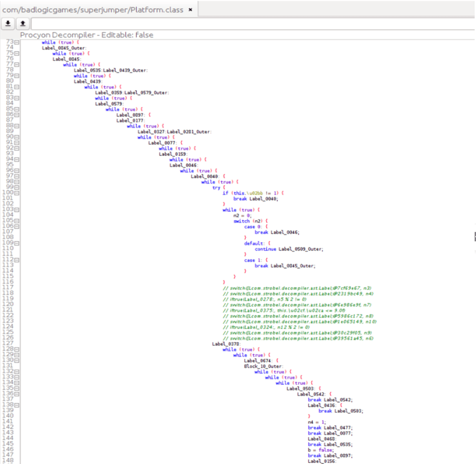Fold the switch statement at line 105
Image resolution: width=476 pixels, height=464 pixels.
coord(17,220)
